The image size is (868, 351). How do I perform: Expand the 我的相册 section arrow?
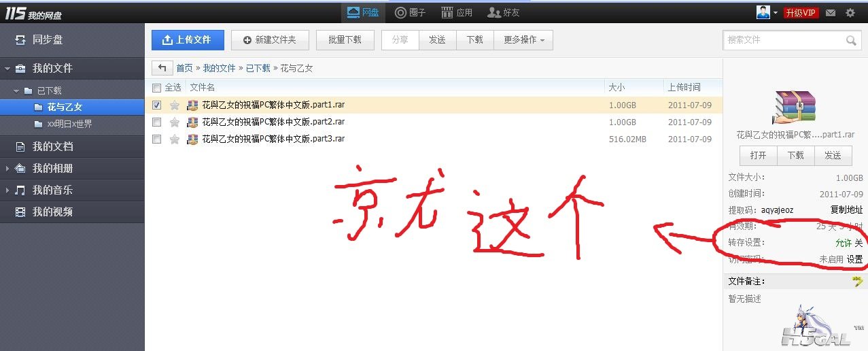pyautogui.click(x=7, y=169)
